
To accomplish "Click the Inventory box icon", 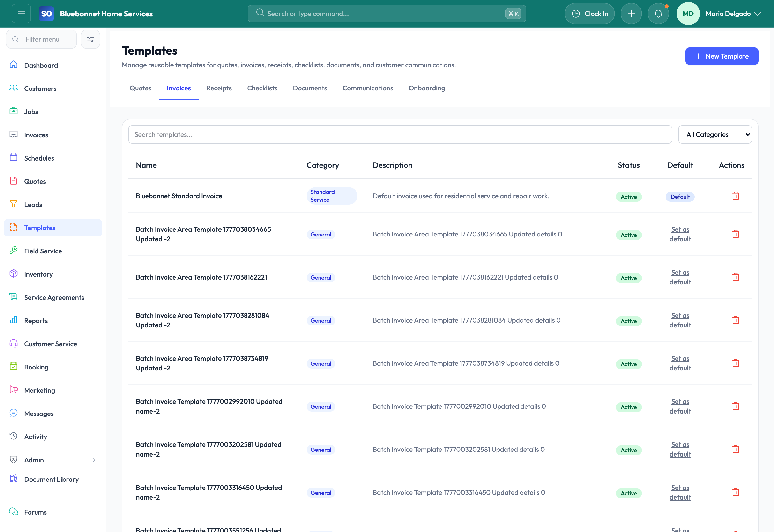I will tap(14, 274).
